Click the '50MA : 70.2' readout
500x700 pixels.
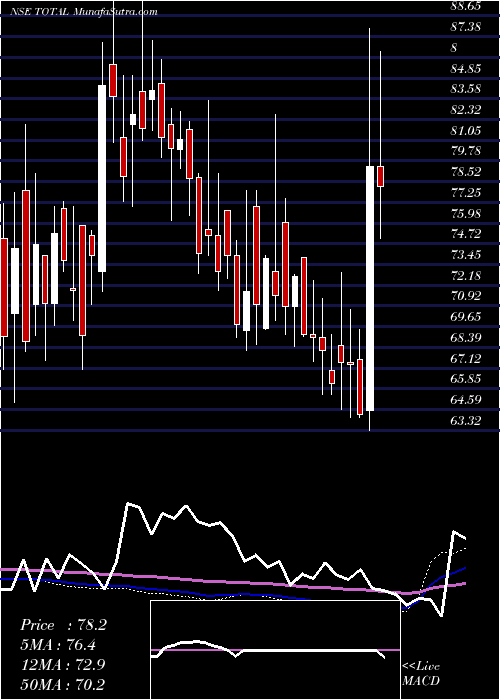[x=63, y=684]
